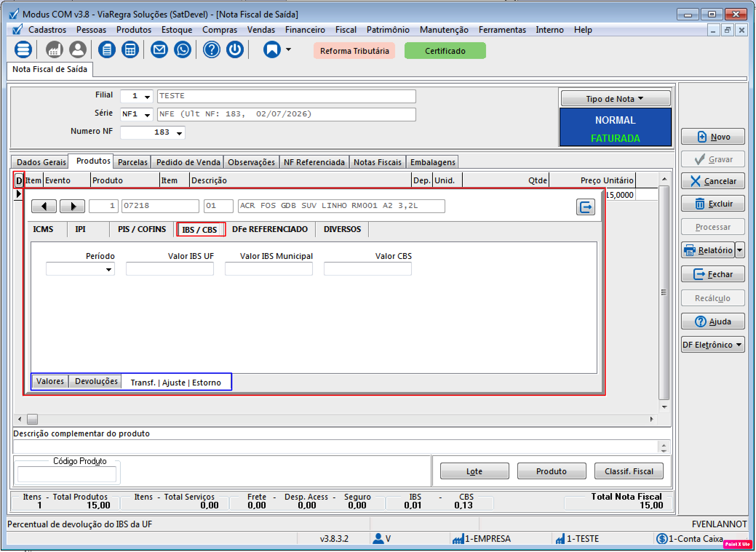
Task: Click the user V icon in status bar
Action: [x=378, y=539]
